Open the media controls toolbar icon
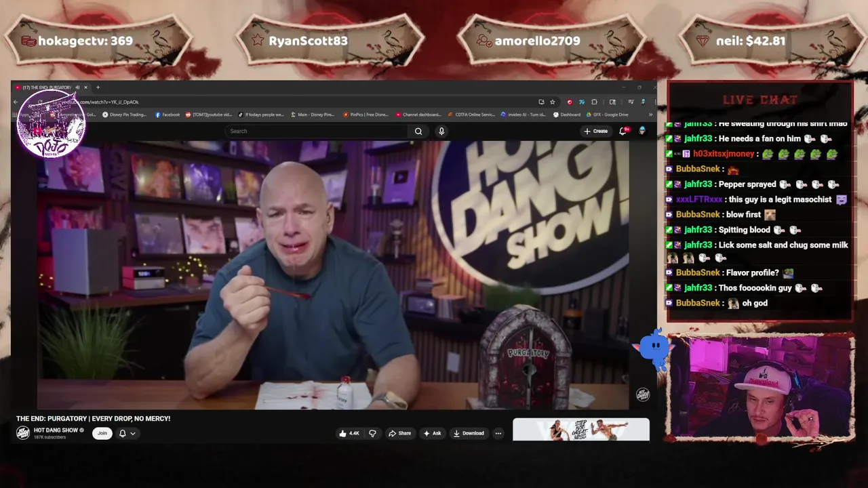The width and height of the screenshot is (868, 488). pos(631,102)
